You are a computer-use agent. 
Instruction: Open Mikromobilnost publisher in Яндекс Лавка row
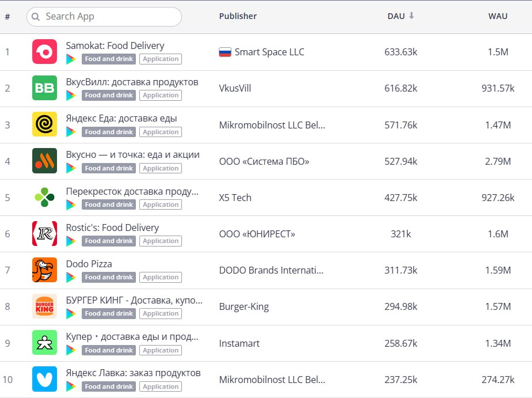pyautogui.click(x=272, y=380)
